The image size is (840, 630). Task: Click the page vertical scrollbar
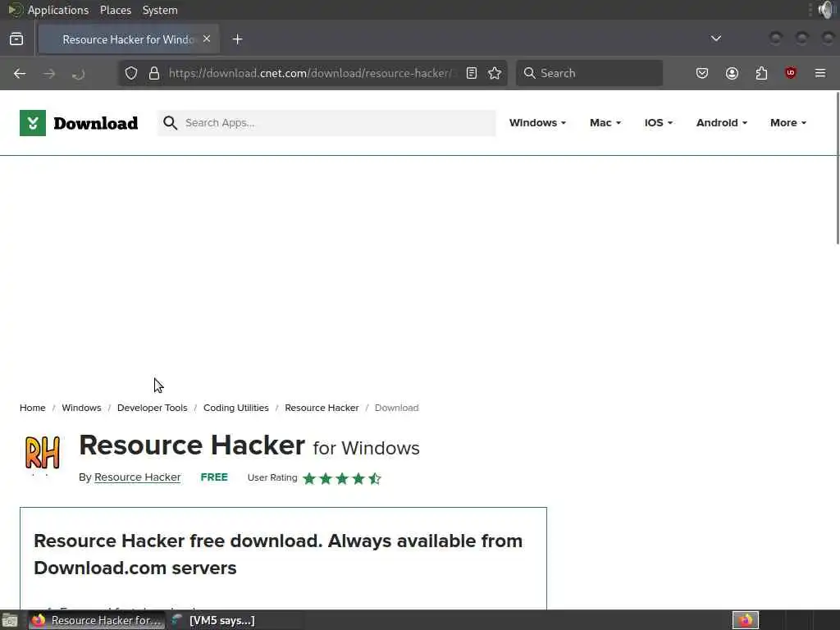838,168
